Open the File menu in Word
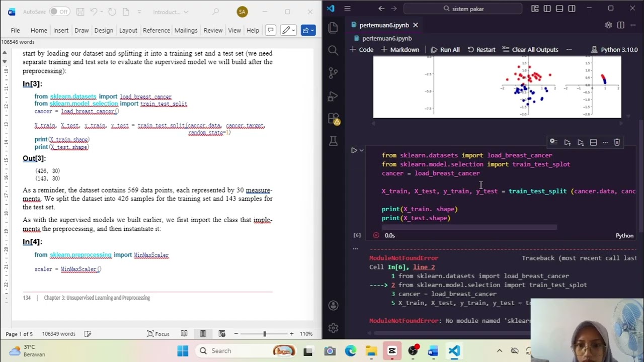The width and height of the screenshot is (644, 362). 15,30
